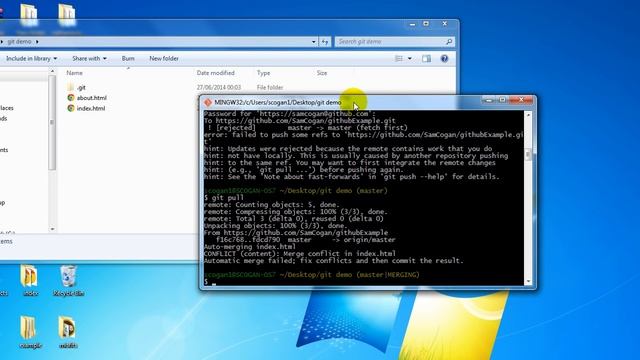Click the terminal scroll down arrow

pyautogui.click(x=528, y=281)
